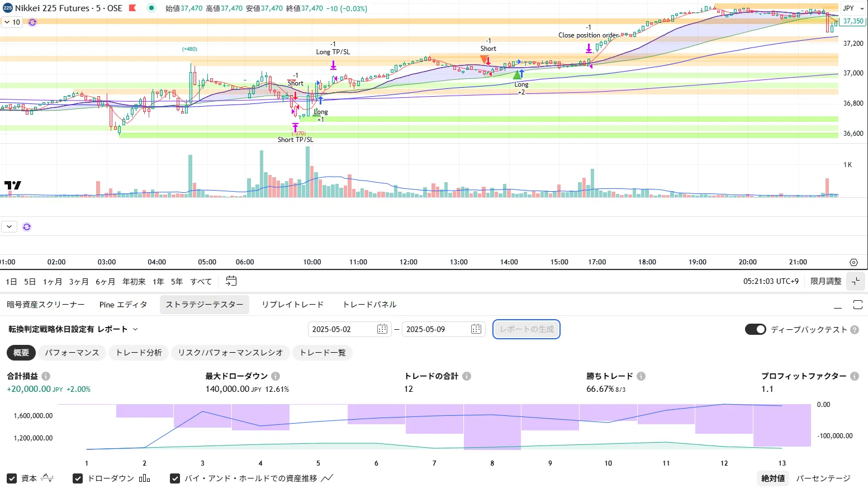Click the purple refresh icon beside the 10 legend
The width and height of the screenshot is (868, 493).
32,22
